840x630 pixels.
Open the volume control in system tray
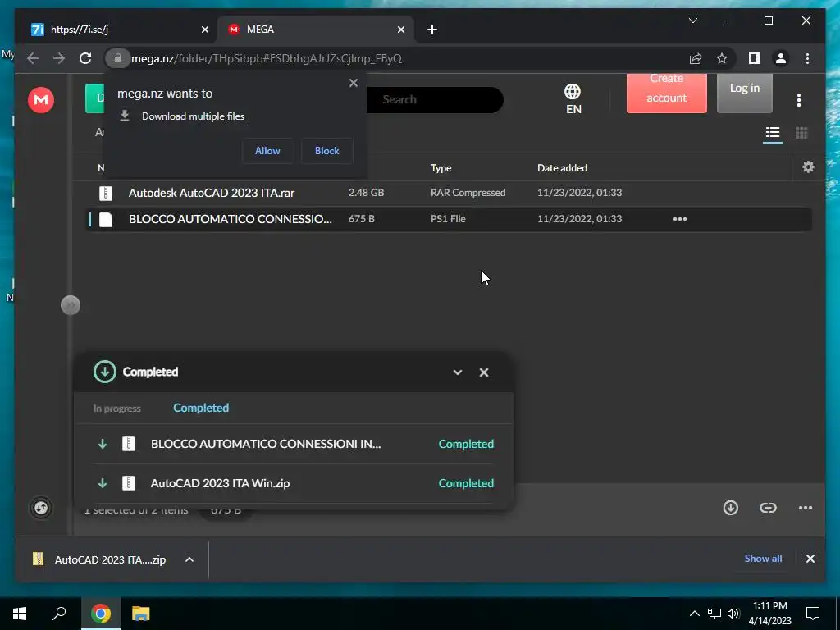(733, 614)
